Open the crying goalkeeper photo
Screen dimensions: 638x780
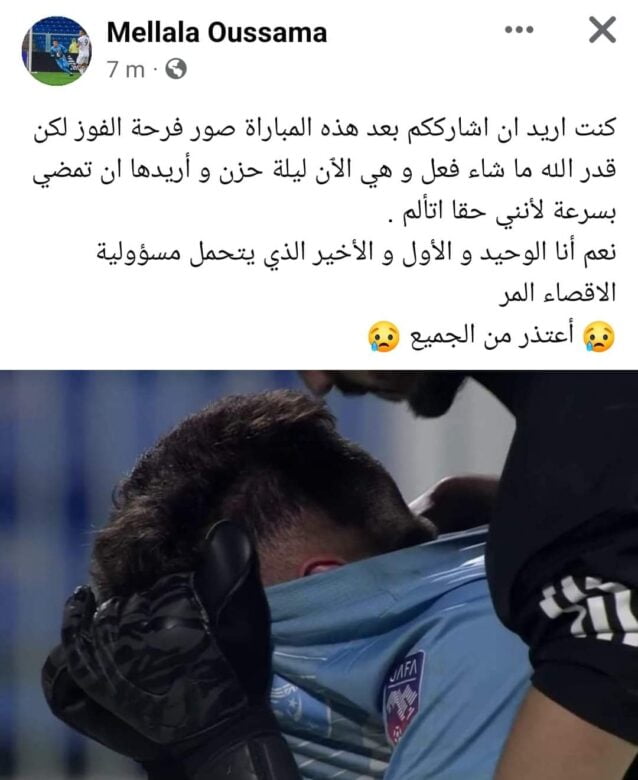pyautogui.click(x=319, y=575)
